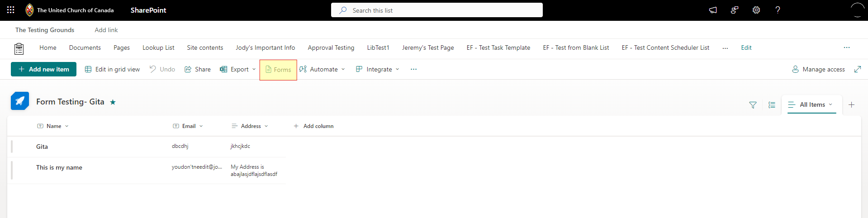
Task: Expand the Automate dropdown menu
Action: click(322, 69)
